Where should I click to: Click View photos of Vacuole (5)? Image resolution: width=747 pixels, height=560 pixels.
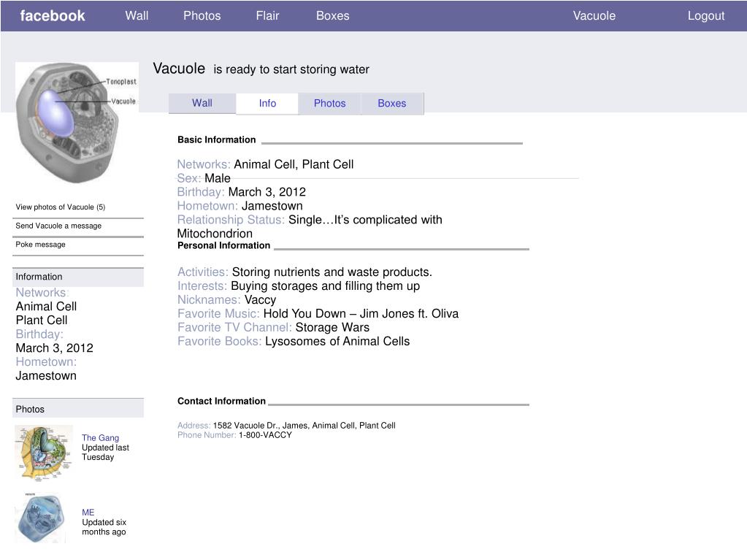61,207
